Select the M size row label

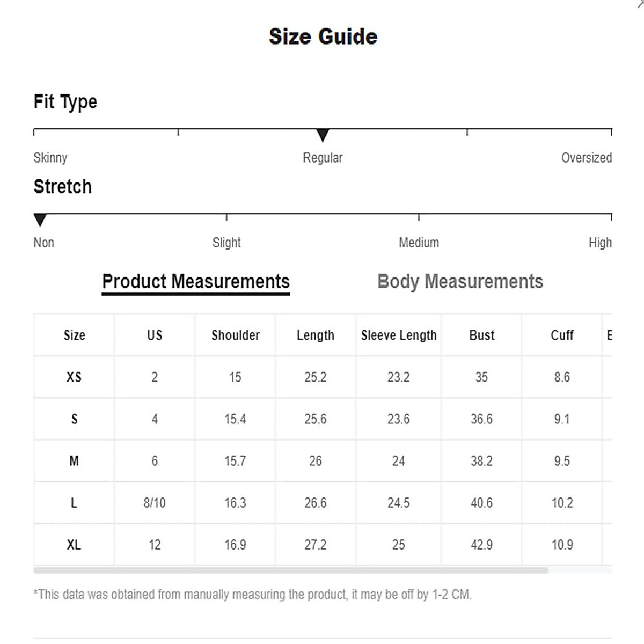pyautogui.click(x=74, y=461)
